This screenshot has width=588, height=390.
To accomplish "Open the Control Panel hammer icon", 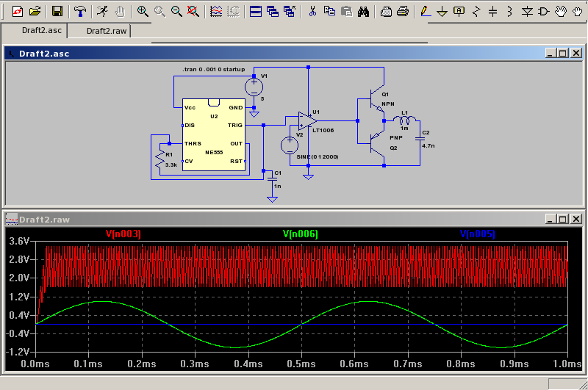I will coord(79,11).
